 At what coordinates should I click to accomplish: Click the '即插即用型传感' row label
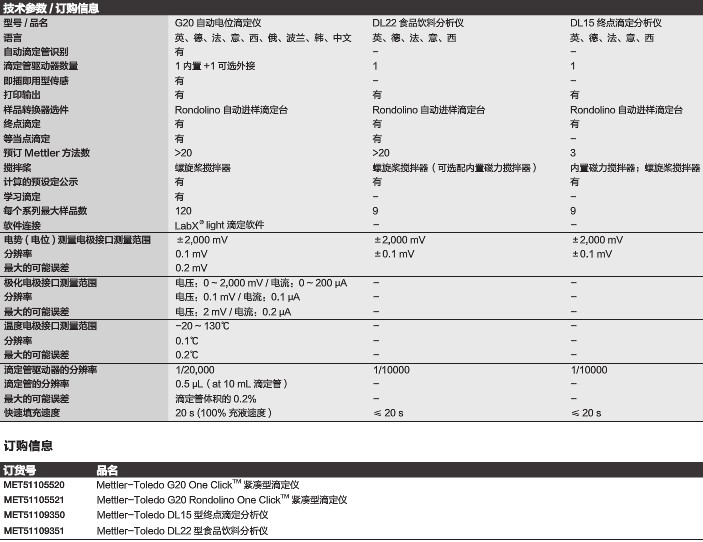point(36,81)
